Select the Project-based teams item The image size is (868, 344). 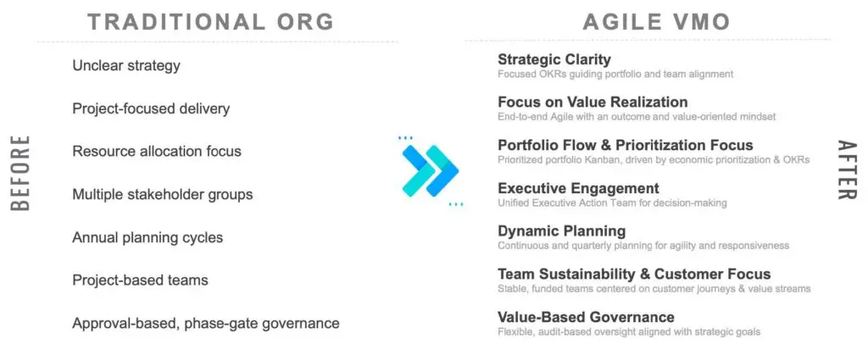coord(140,280)
